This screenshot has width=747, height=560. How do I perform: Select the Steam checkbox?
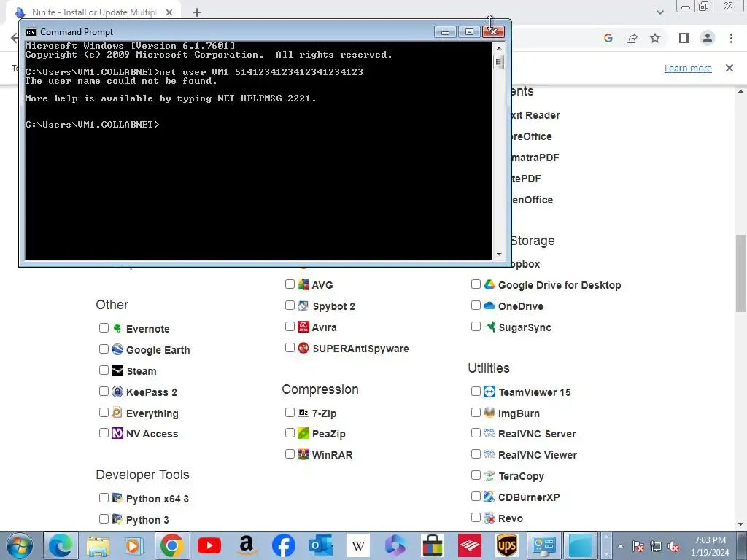[x=104, y=370]
